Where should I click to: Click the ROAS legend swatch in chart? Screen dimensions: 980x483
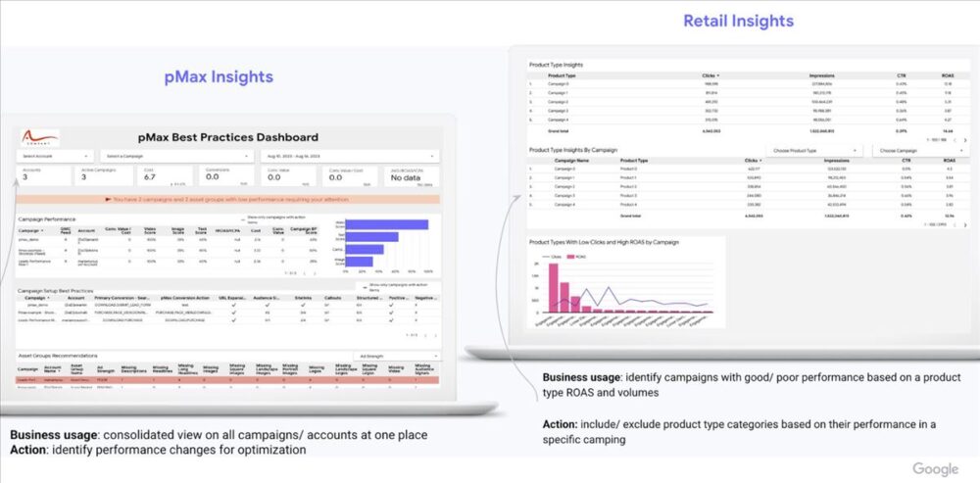pyautogui.click(x=568, y=256)
